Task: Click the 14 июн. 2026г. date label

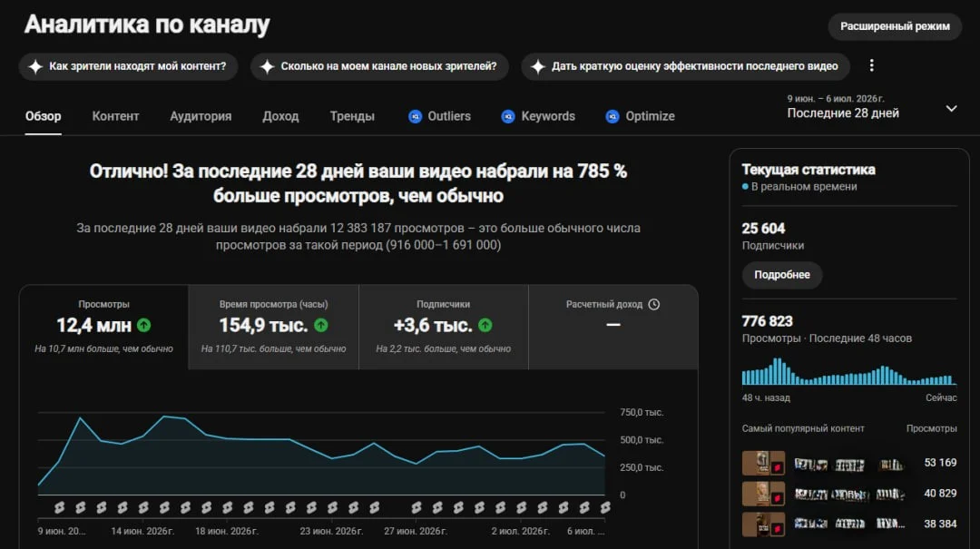Action: pyautogui.click(x=142, y=531)
